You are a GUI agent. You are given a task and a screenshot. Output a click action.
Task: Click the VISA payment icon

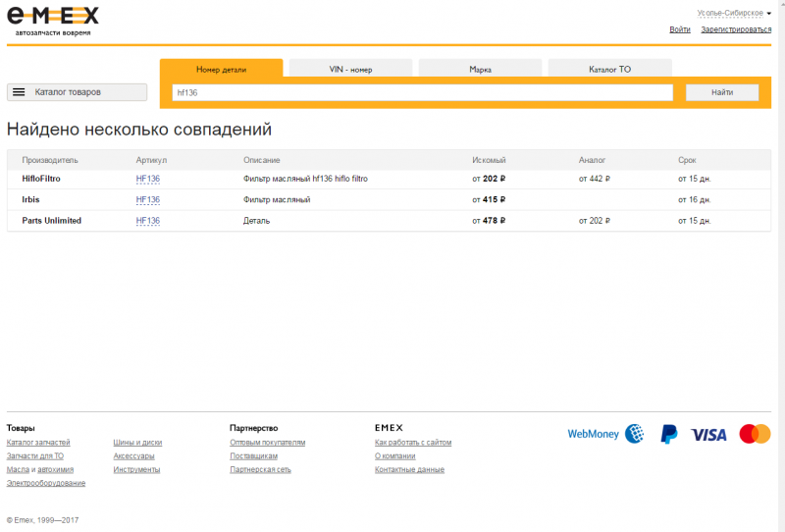click(x=707, y=434)
